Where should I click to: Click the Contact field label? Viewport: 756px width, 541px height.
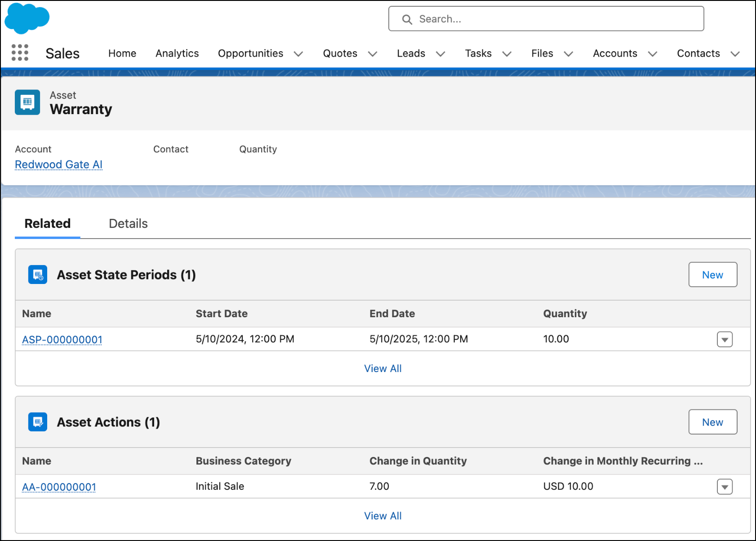point(171,149)
